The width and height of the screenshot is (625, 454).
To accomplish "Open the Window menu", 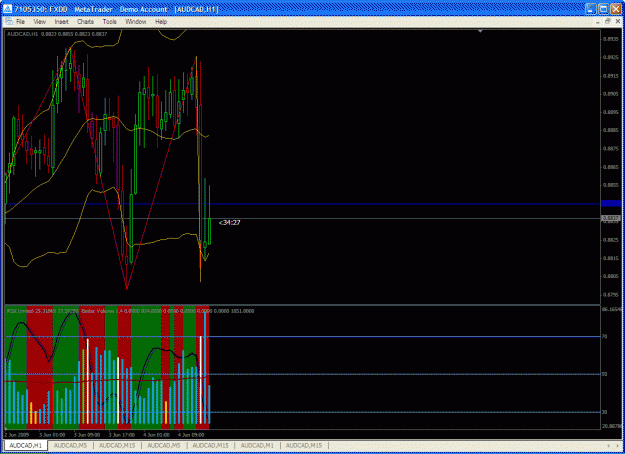I will (x=136, y=22).
